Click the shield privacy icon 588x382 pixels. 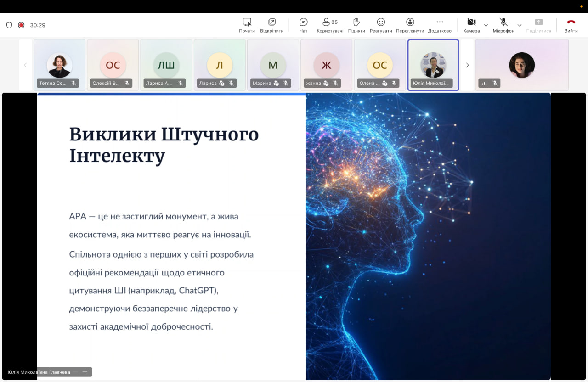tap(9, 25)
